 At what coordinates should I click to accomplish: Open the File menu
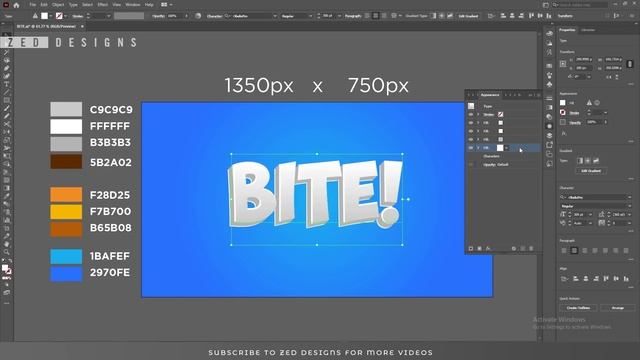tap(33, 4)
